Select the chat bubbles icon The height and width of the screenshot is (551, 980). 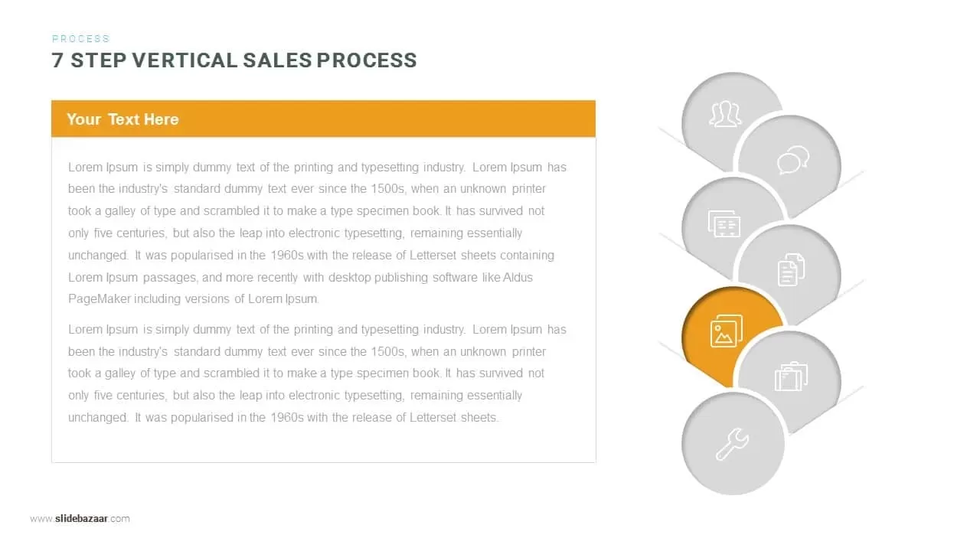(x=792, y=161)
